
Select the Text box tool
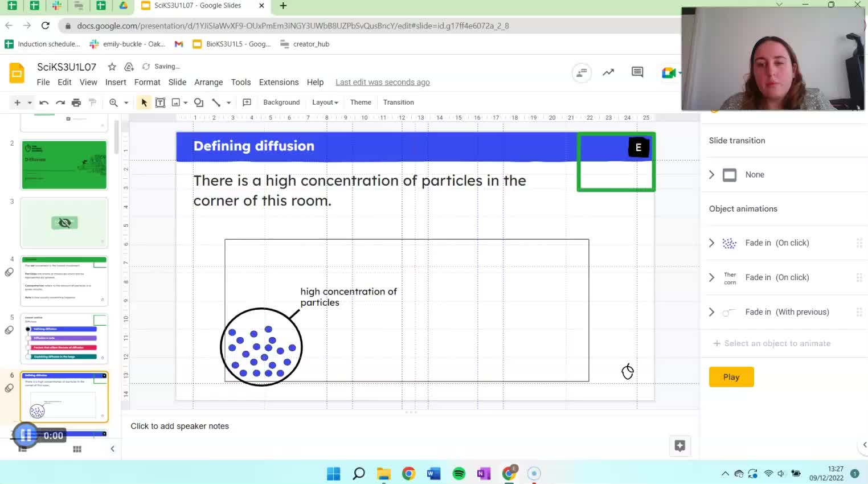point(160,102)
